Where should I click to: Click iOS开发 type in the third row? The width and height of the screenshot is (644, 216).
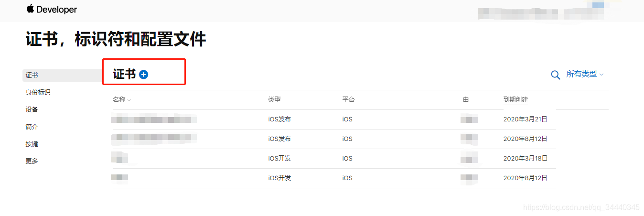pyautogui.click(x=279, y=158)
